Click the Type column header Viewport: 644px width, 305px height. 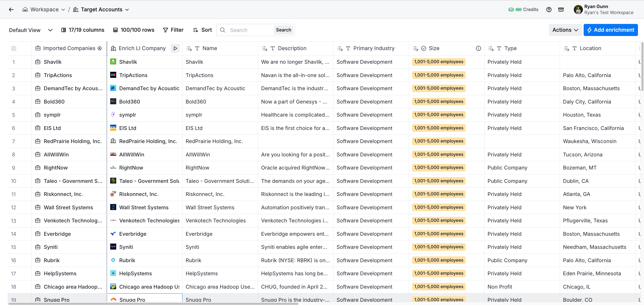pos(522,48)
